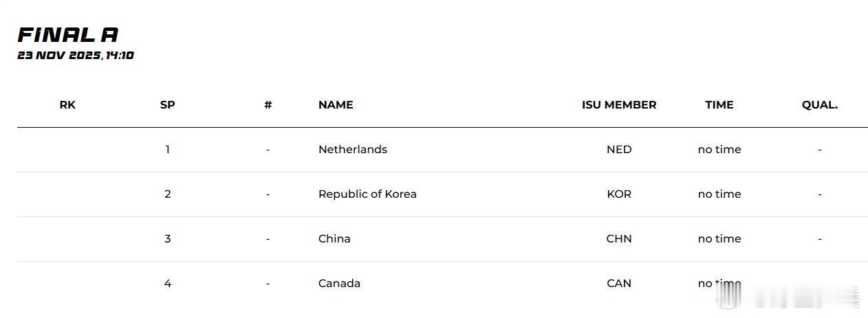Viewport: 868px width, 318px height.
Task: Click the watermark at bottom right
Action: click(x=788, y=295)
